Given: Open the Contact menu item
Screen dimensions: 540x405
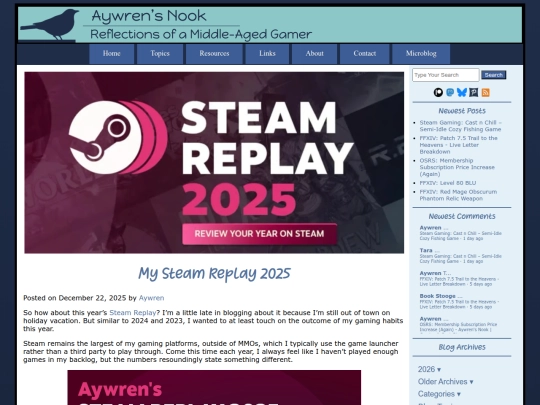Looking at the screenshot, I should 365,54.
